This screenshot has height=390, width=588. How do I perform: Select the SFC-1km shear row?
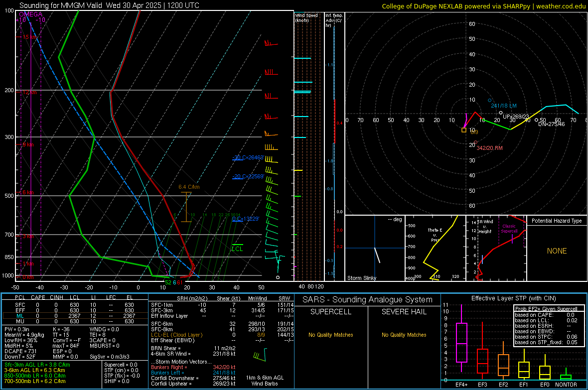(x=222, y=305)
